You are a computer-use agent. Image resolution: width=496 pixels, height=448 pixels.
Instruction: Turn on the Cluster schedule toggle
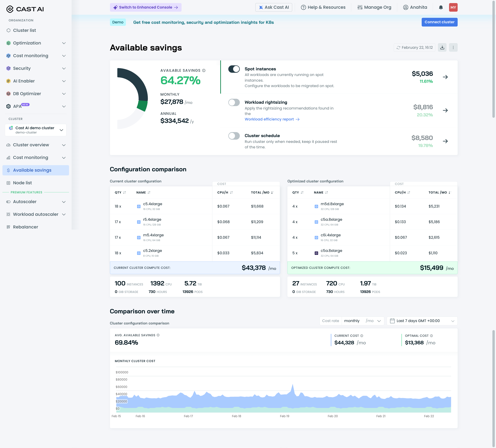(234, 136)
